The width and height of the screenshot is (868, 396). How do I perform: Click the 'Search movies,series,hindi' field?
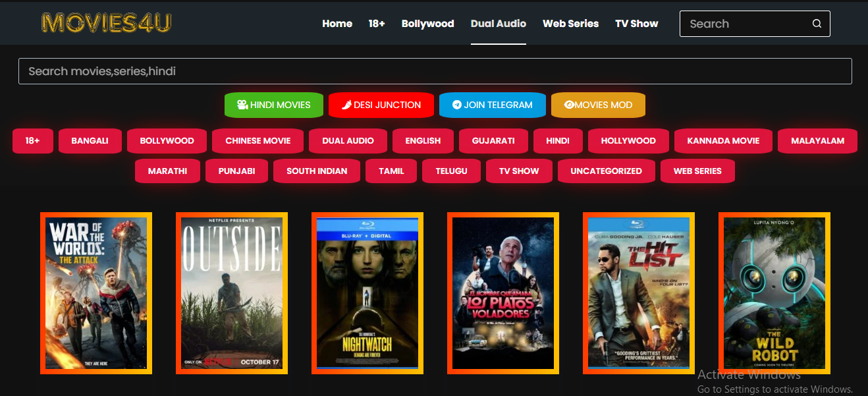435,71
